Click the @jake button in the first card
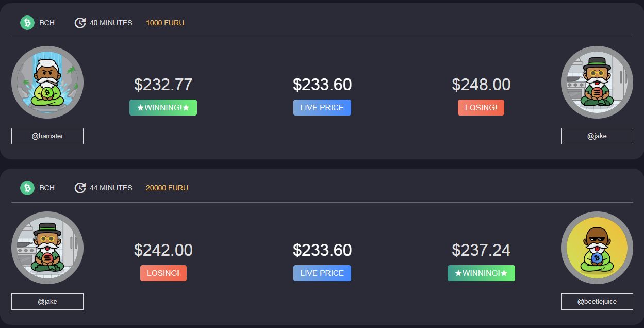This screenshot has height=328, width=644. click(597, 136)
